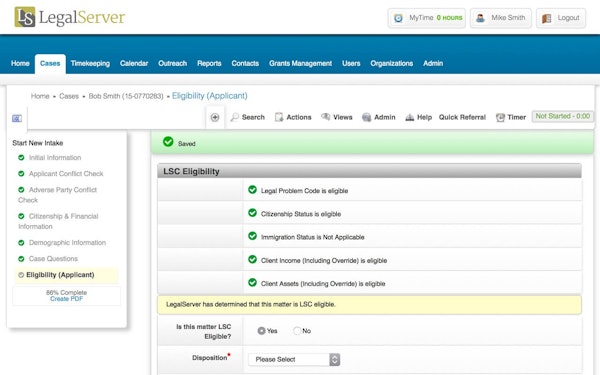Click the green Saved checkmark icon
Viewport: 600px width, 375px height.
[x=168, y=142]
